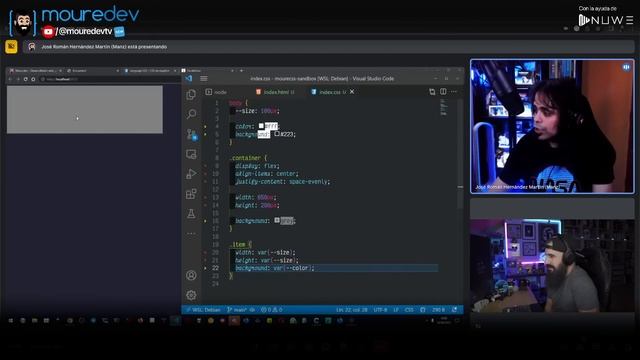Image resolution: width=640 pixels, height=360 pixels.
Task: Open the VS Code hamburger menu
Action: pyautogui.click(x=204, y=78)
